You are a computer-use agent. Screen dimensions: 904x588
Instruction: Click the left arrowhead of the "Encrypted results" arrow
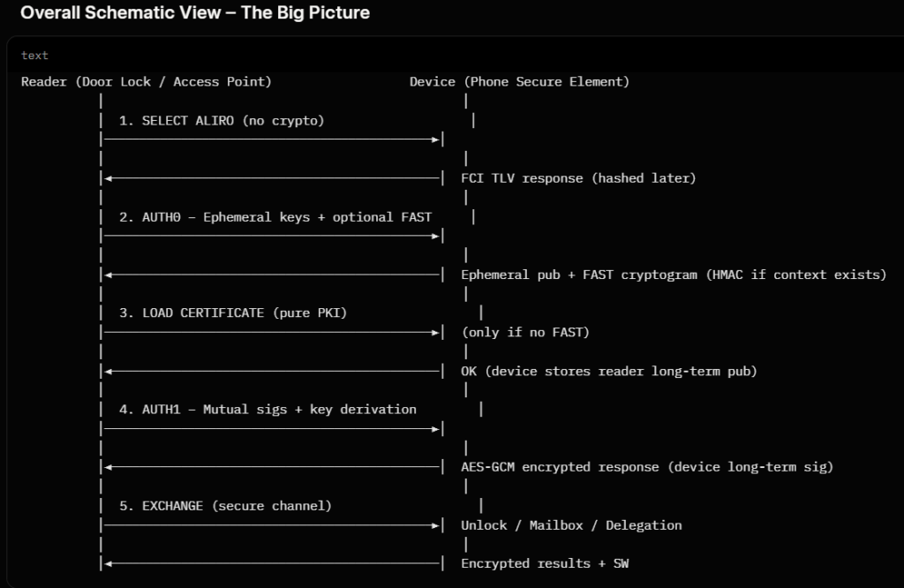[108, 563]
